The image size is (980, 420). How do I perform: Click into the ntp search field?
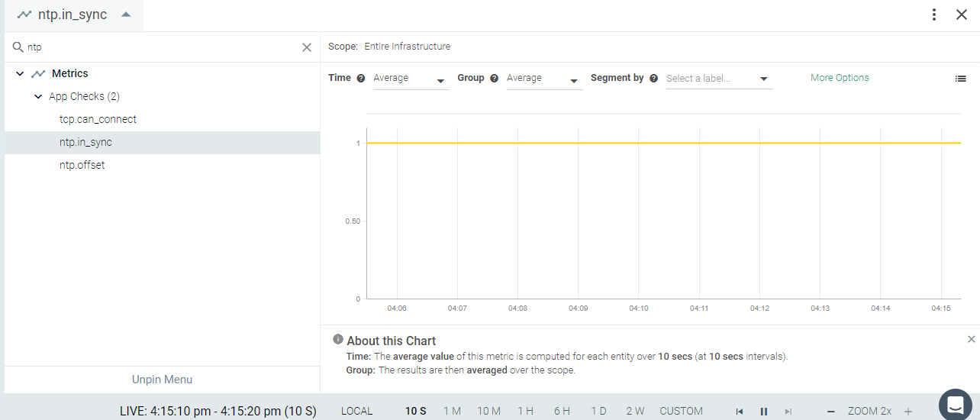point(160,47)
